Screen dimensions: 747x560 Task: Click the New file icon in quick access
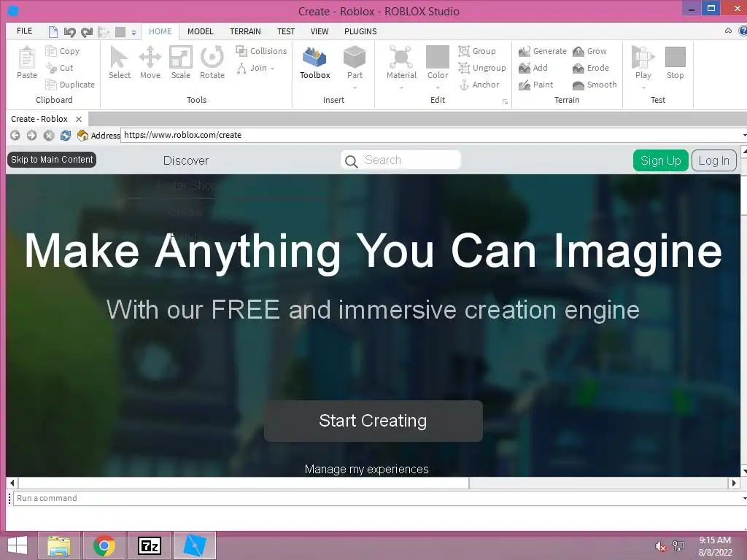(x=53, y=32)
